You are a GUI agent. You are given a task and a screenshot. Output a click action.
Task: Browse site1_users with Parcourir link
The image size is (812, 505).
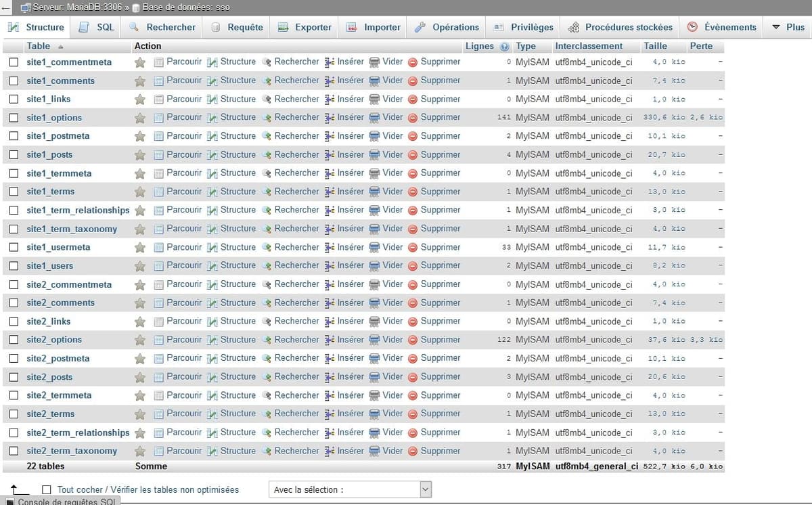[x=183, y=265]
